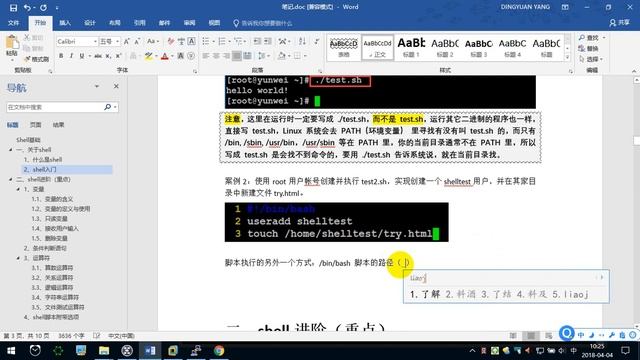The width and height of the screenshot is (640, 360).
Task: Click the Decrease Indent icon
Action: (x=257, y=41)
